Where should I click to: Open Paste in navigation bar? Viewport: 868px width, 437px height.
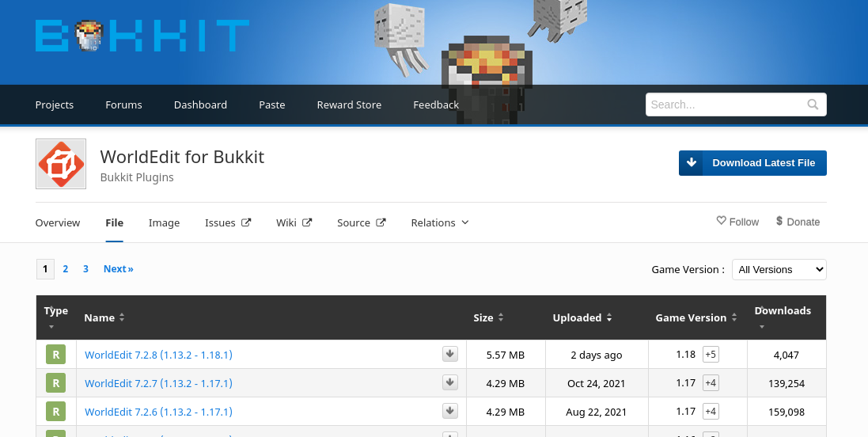(272, 104)
